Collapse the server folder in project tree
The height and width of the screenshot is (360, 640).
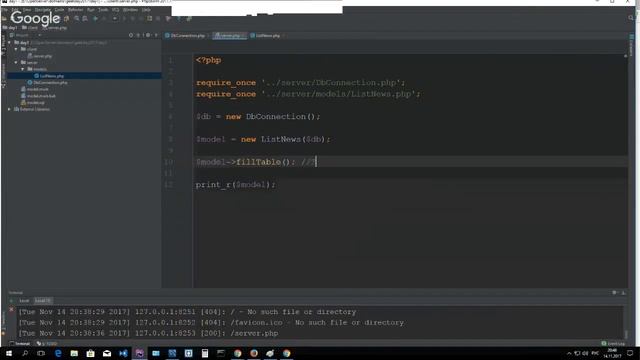[x=16, y=62]
